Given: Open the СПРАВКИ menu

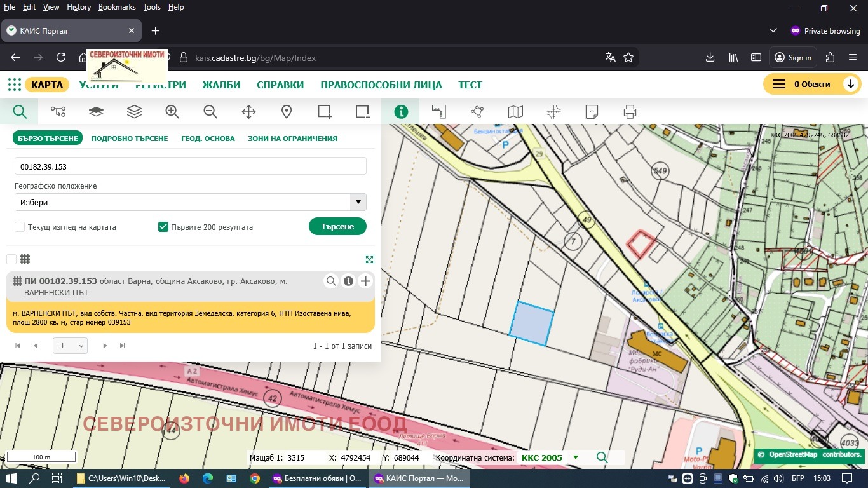Looking at the screenshot, I should coord(280,84).
